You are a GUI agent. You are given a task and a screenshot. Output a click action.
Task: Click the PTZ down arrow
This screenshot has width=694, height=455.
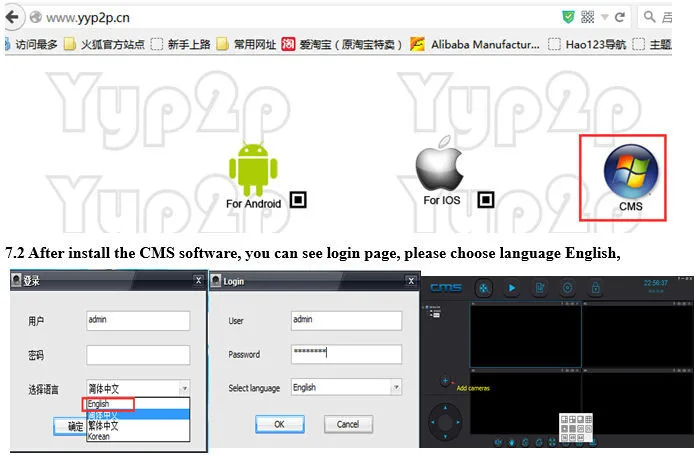point(445,437)
